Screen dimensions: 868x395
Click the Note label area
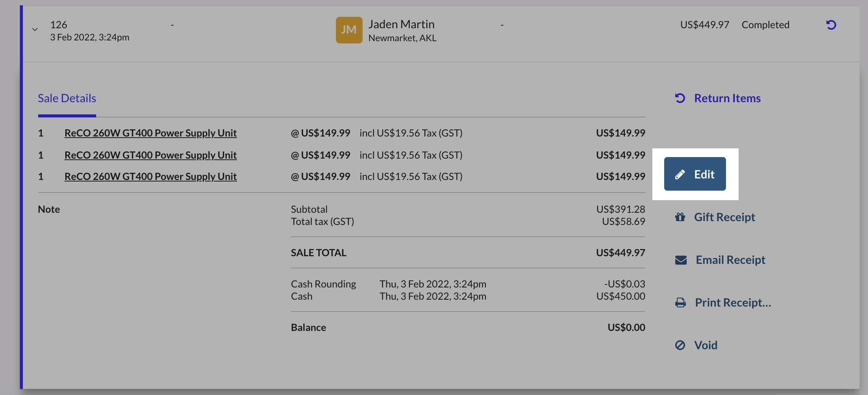point(49,209)
